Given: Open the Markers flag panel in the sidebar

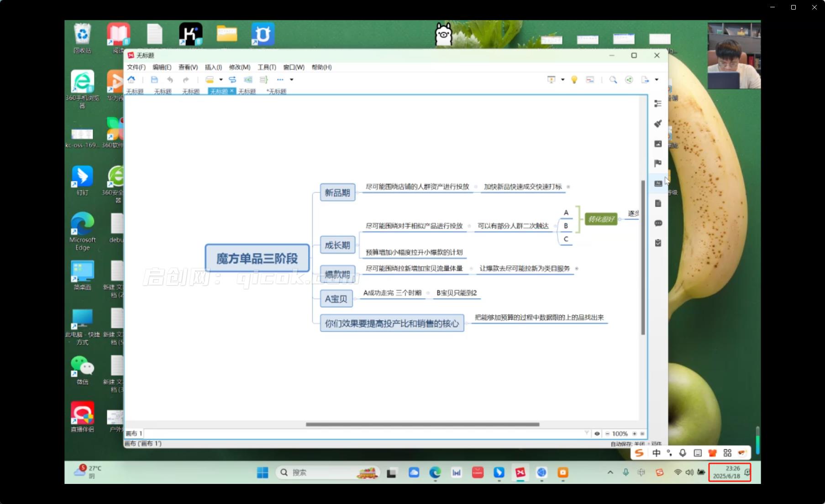Looking at the screenshot, I should (x=658, y=163).
